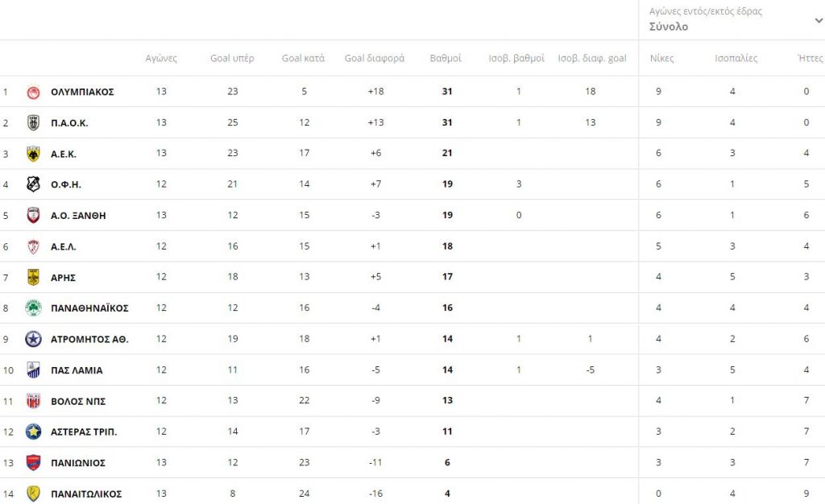This screenshot has width=825, height=504.
Task: Click the Olympiacos club crest icon
Action: coord(33,92)
